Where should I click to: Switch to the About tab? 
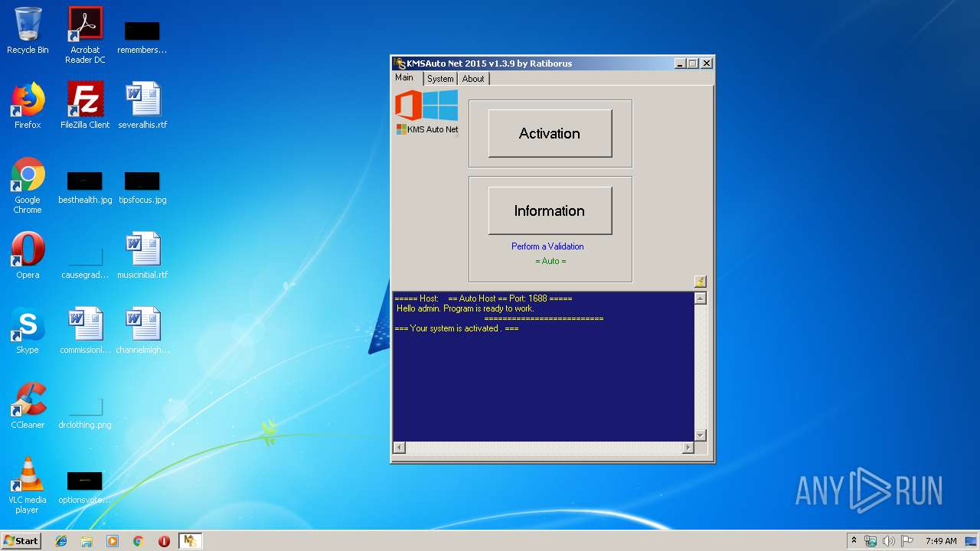473,79
